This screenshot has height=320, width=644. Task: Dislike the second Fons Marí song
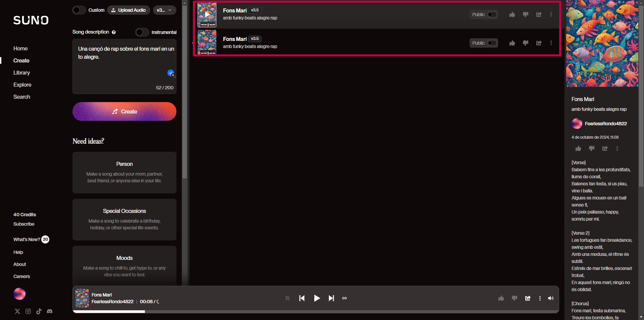click(525, 43)
